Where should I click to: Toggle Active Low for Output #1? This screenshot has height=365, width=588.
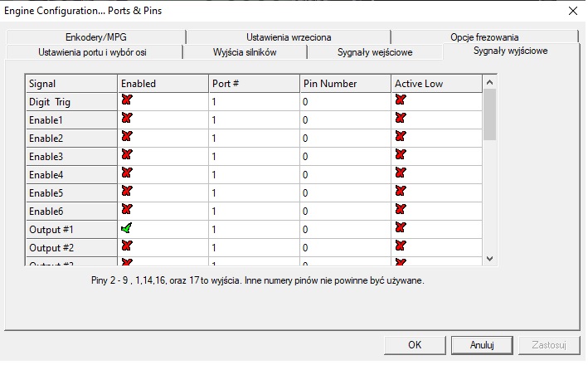coord(401,228)
